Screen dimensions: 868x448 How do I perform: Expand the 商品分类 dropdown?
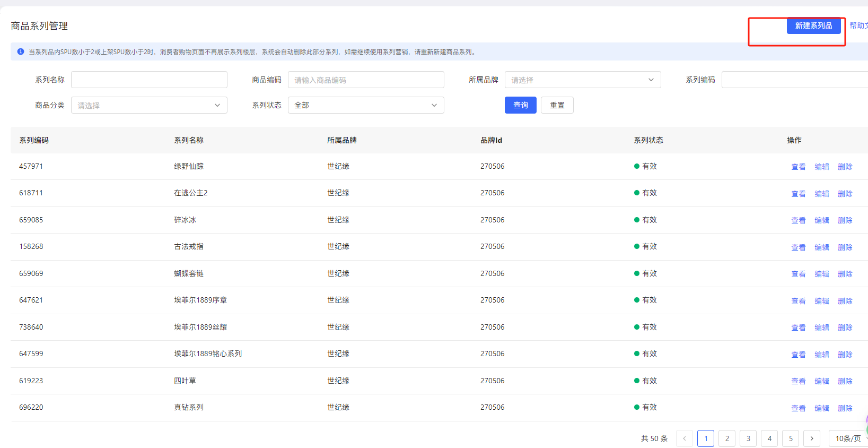click(148, 105)
